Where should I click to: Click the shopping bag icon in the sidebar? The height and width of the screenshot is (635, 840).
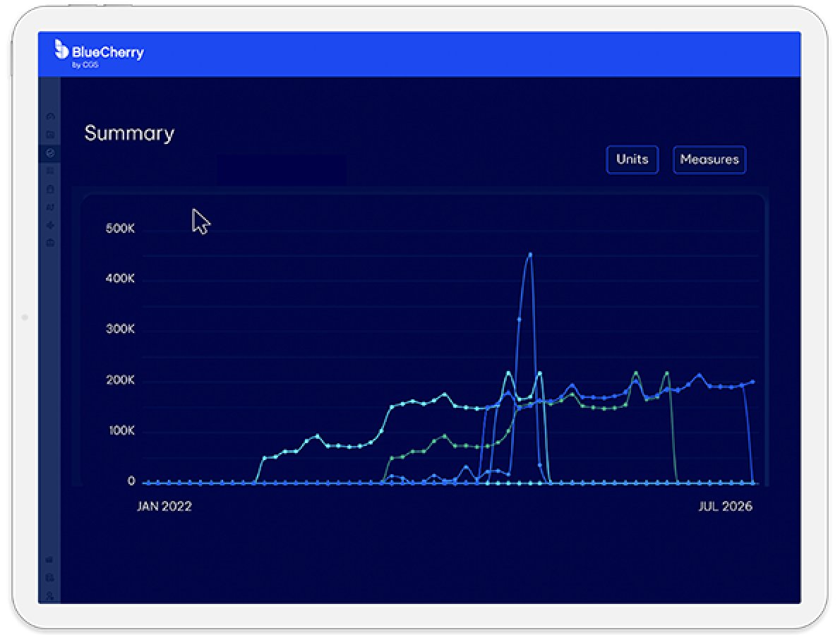49,189
